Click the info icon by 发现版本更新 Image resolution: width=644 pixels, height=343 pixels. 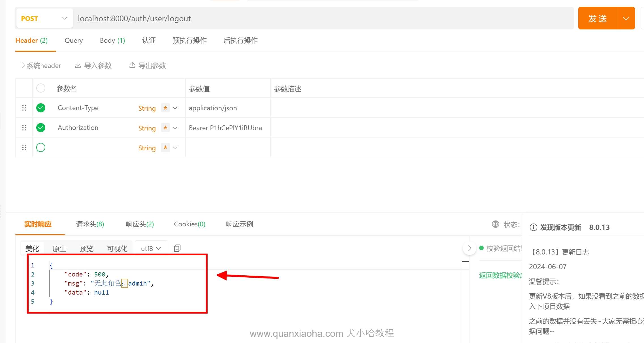coord(533,227)
